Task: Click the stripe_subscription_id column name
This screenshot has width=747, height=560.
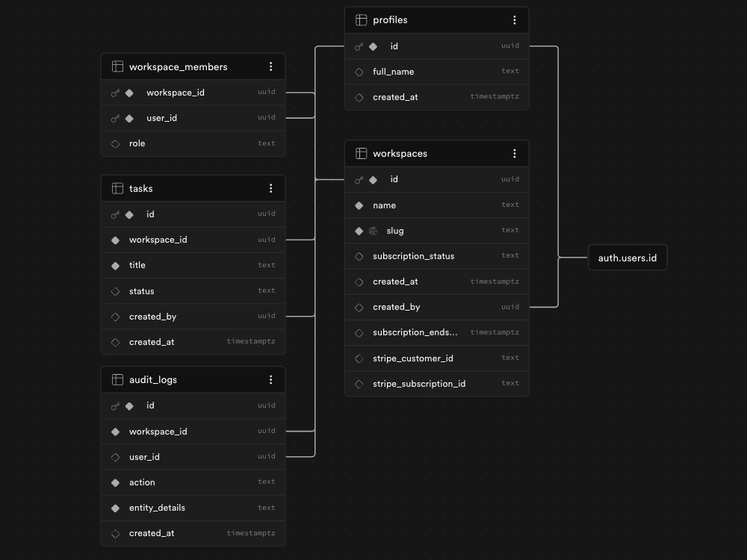Action: (419, 383)
